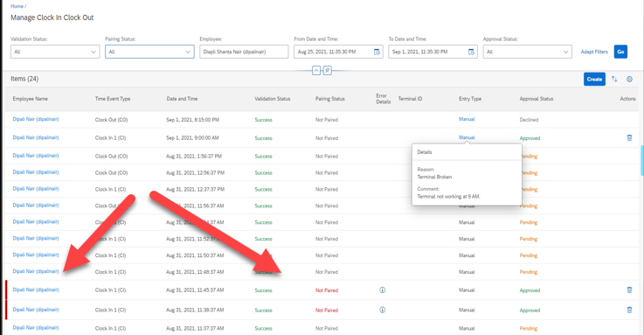This screenshot has height=335, width=644.
Task: Delete the Aug 31 11:45:37 AM entry
Action: (629, 290)
